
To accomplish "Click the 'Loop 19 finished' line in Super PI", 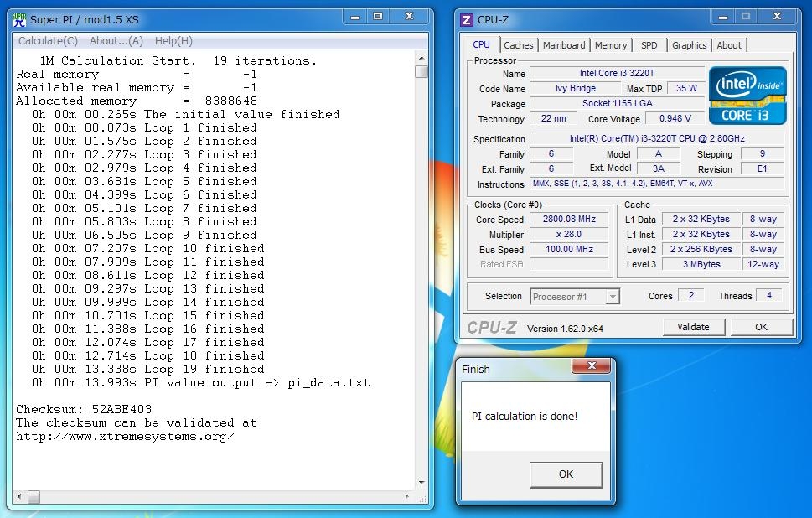I will [147, 370].
